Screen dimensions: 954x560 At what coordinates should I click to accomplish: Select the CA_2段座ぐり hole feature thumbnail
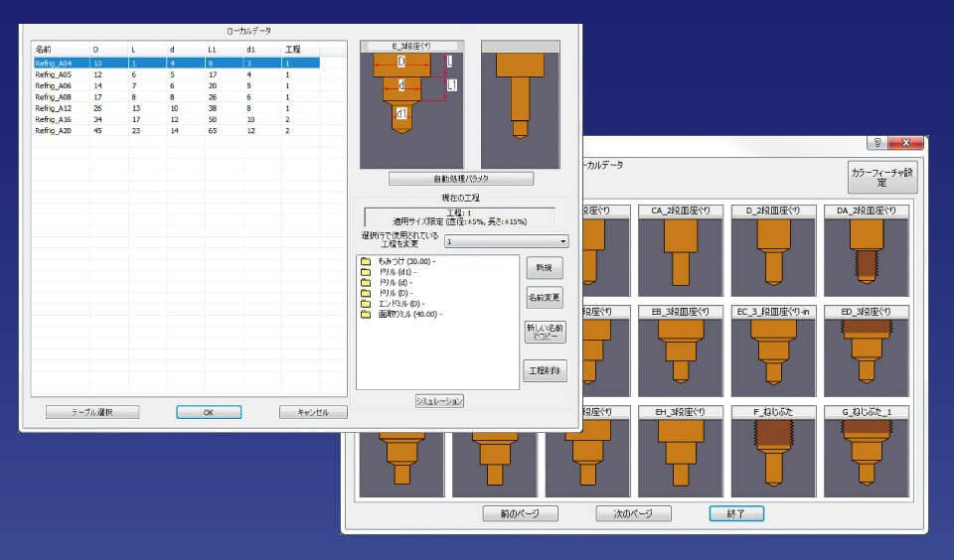680,252
